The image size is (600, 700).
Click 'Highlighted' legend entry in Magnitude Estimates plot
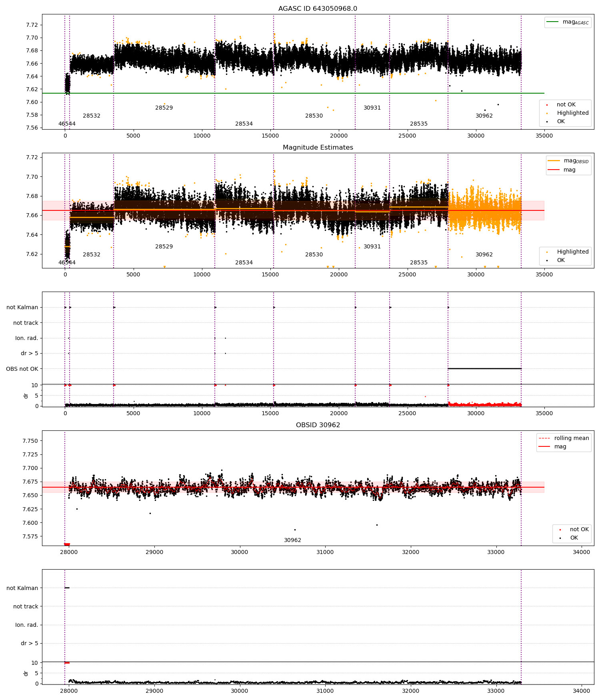[568, 252]
